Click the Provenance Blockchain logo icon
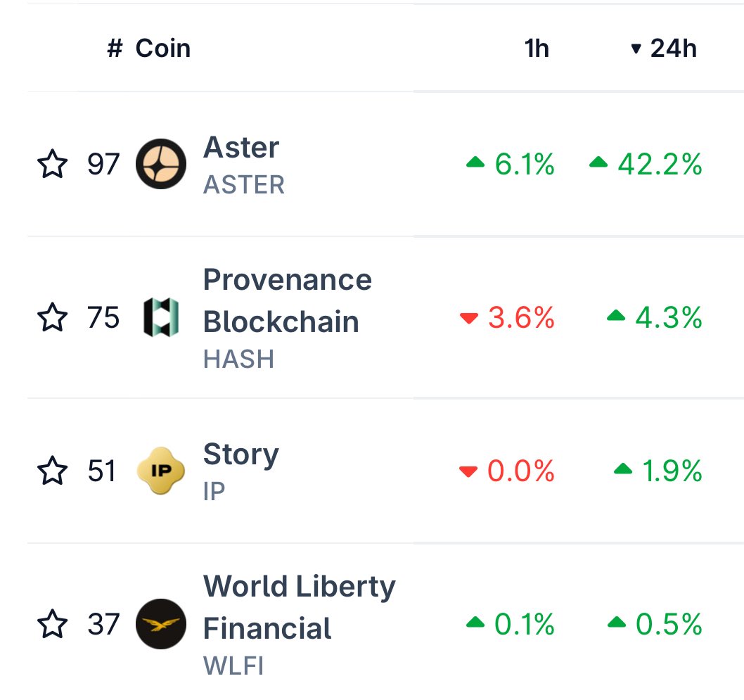744x700 pixels. pos(161,317)
